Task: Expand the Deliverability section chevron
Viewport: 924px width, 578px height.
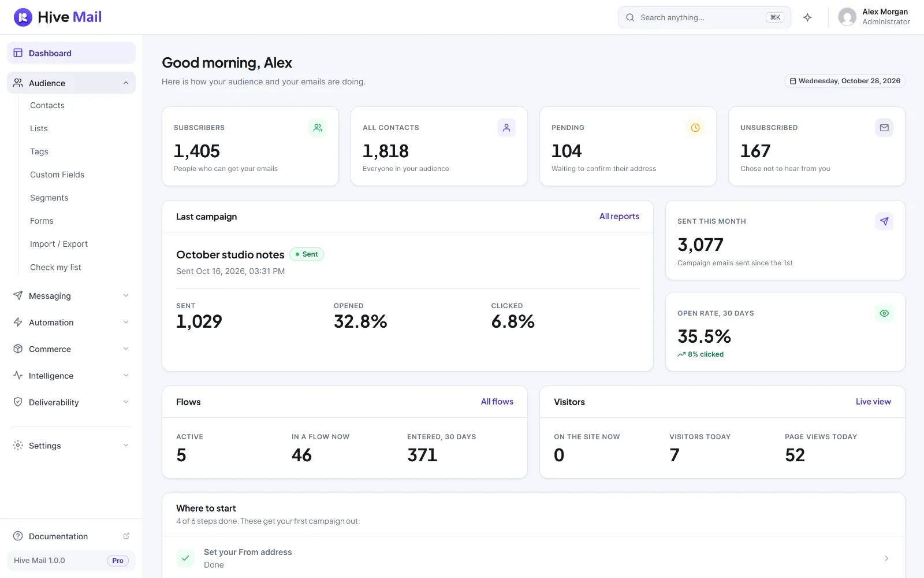Action: point(126,402)
